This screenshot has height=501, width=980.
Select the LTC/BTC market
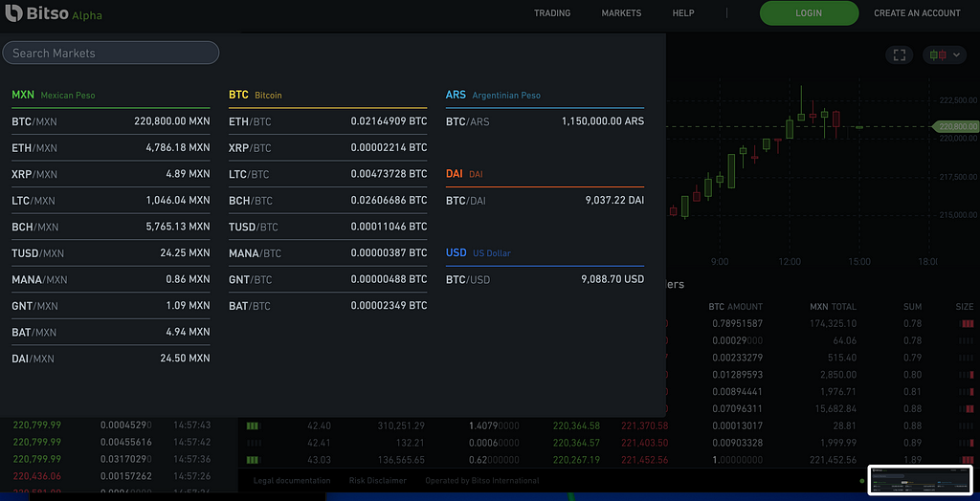327,174
